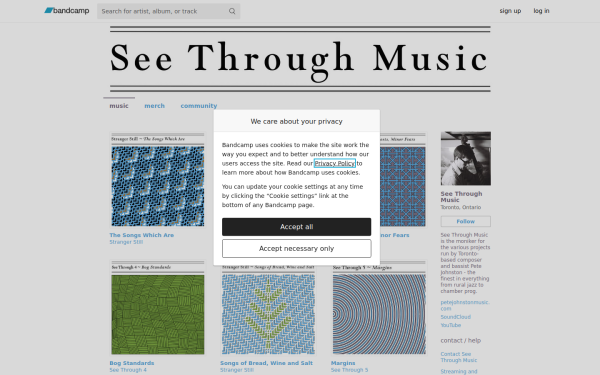Viewport: 600px width, 375px height.
Task: Switch to the merch tab
Action: coord(155,106)
